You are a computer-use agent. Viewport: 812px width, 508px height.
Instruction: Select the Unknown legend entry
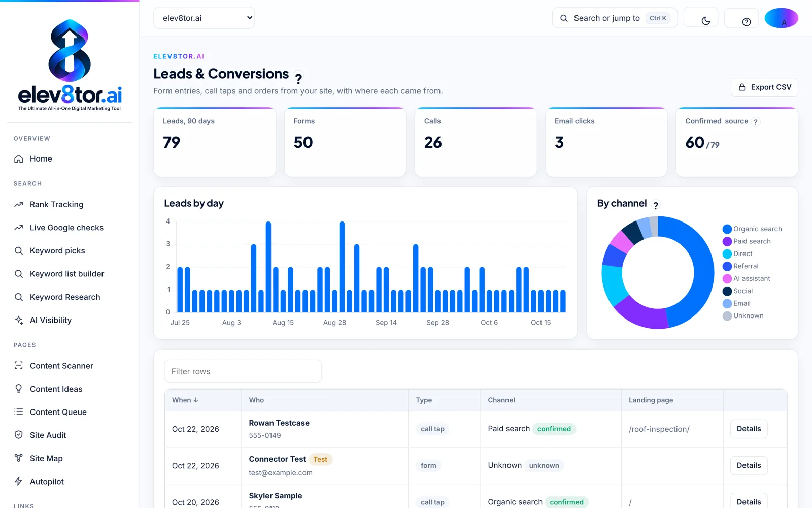743,316
